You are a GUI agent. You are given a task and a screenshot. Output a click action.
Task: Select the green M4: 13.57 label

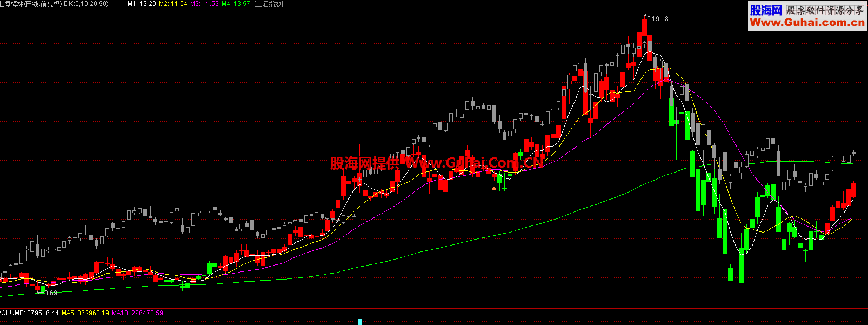pos(236,4)
